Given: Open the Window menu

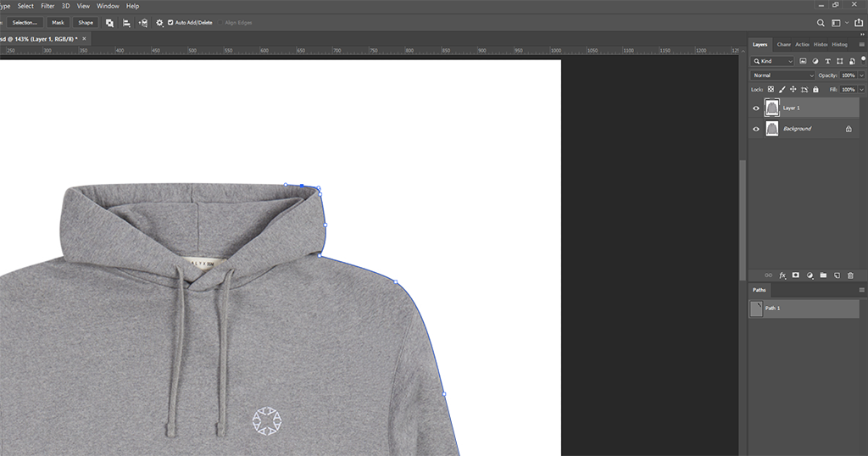Looking at the screenshot, I should tap(108, 6).
